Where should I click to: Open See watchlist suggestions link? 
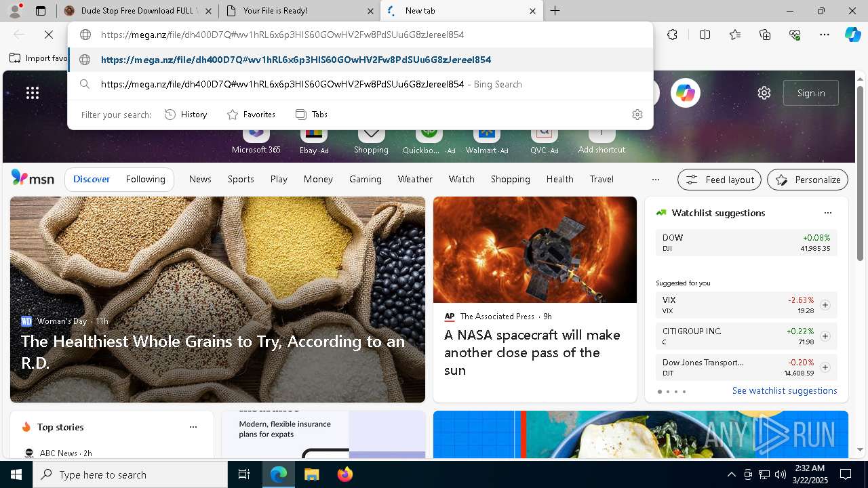[785, 390]
